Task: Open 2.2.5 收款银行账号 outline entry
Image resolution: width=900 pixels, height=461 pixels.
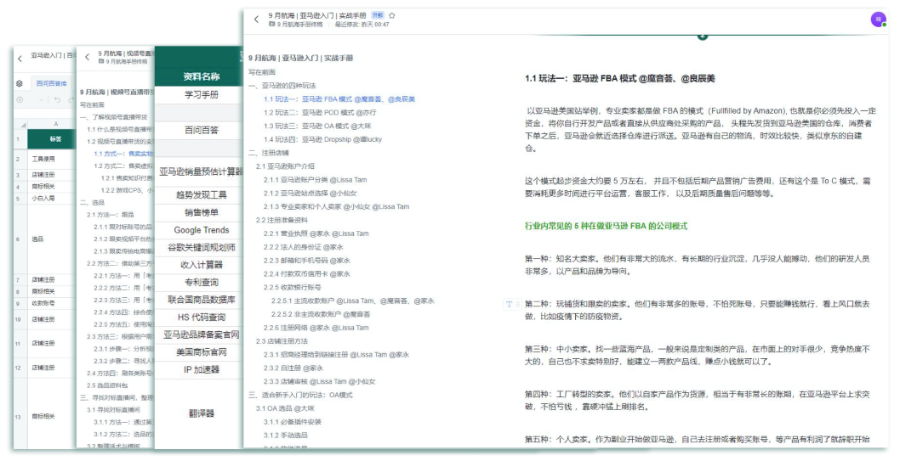Action: tap(292, 287)
